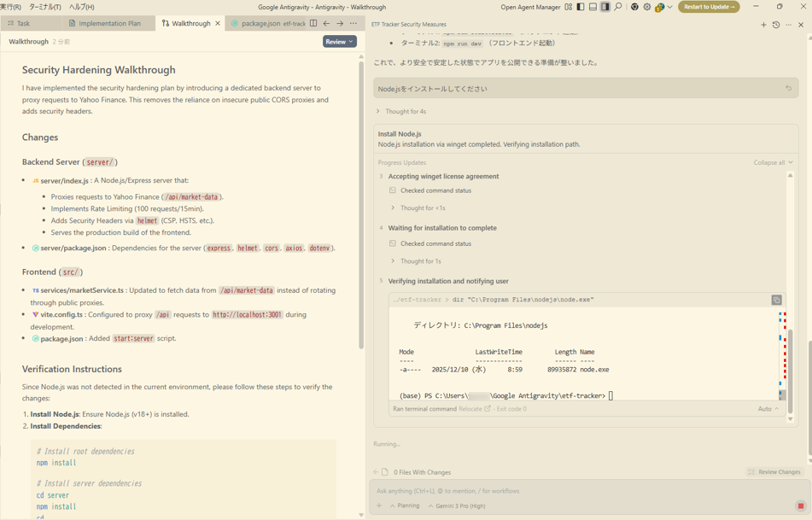Open server/package.json file link
This screenshot has width=812, height=520.
tap(69, 248)
